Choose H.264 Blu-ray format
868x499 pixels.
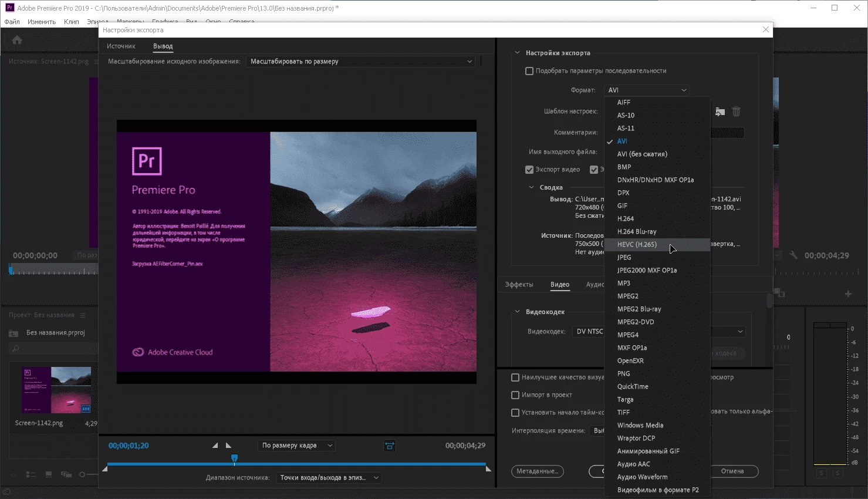657,231
